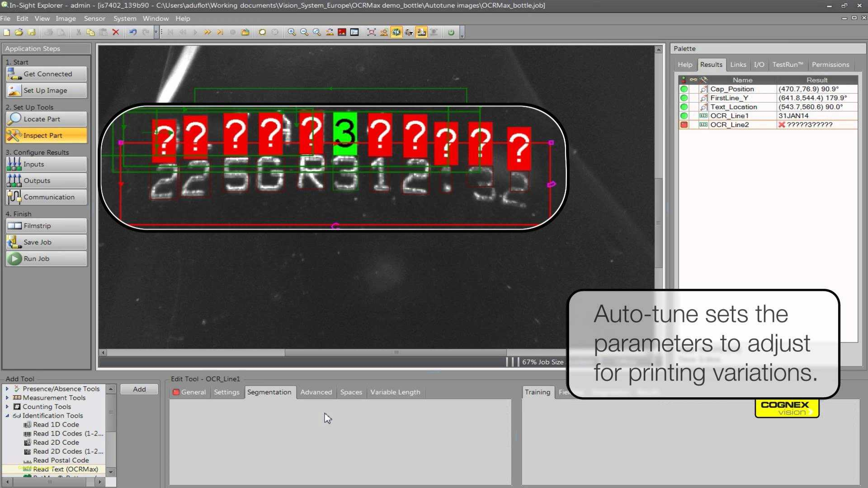Expand the Measurement Tools node
Viewport: 868px width, 488px height.
tap(7, 398)
